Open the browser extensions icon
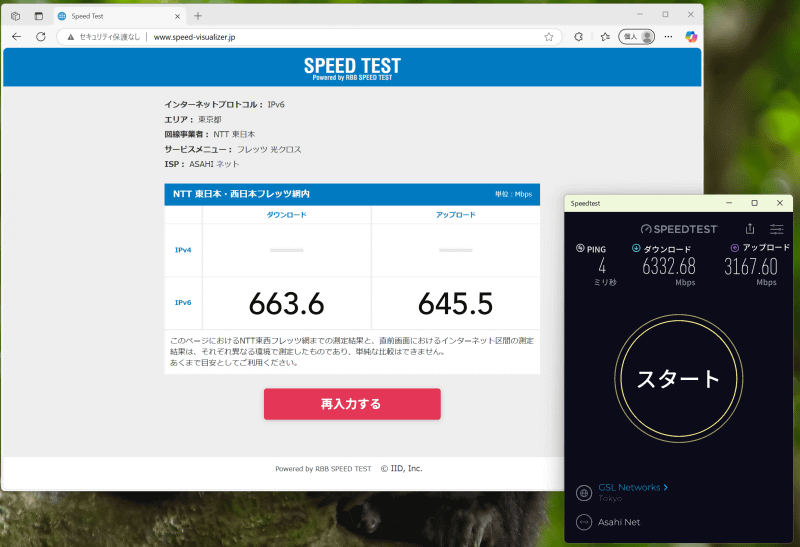The image size is (800, 547). click(x=579, y=37)
